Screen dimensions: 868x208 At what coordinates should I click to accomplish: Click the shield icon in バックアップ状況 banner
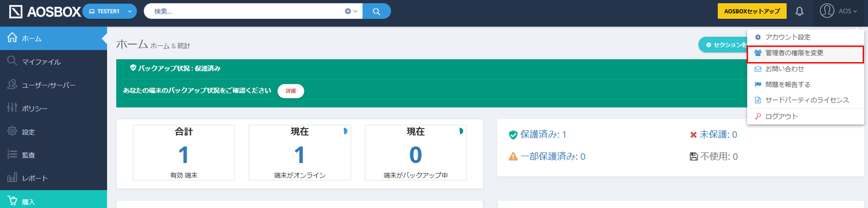pyautogui.click(x=133, y=68)
